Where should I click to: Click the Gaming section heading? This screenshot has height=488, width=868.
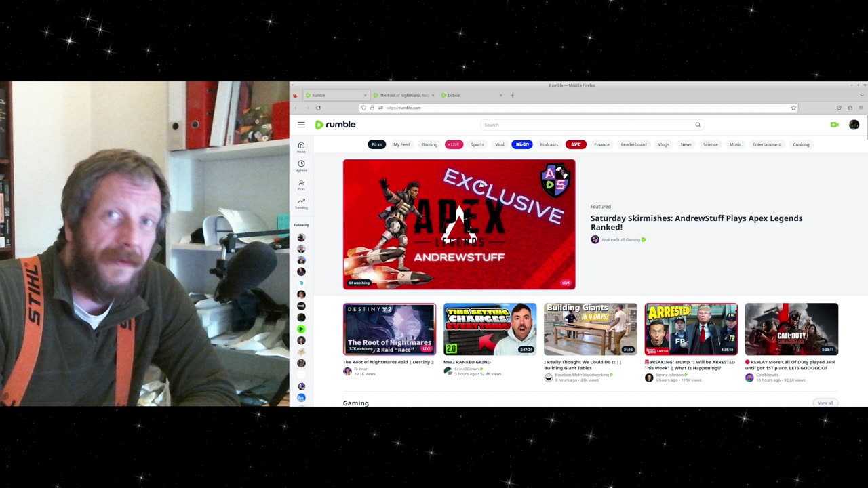click(356, 403)
